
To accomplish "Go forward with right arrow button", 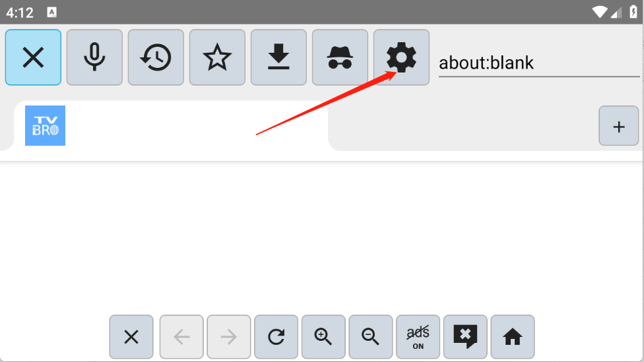I will 229,337.
